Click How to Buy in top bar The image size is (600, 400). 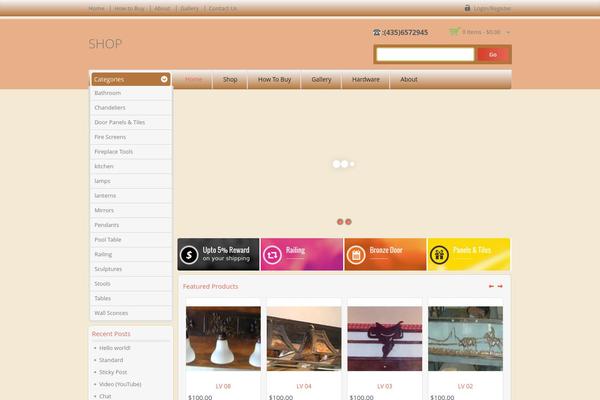click(129, 8)
